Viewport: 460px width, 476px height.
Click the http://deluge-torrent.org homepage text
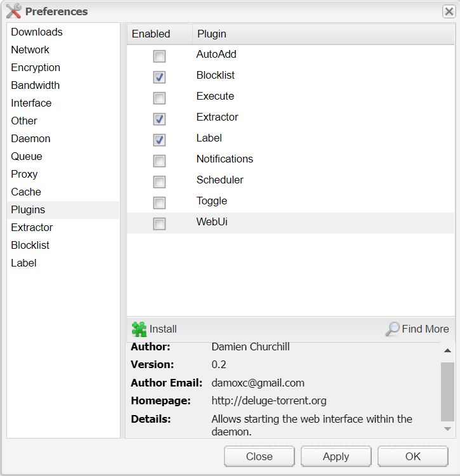[x=269, y=401]
